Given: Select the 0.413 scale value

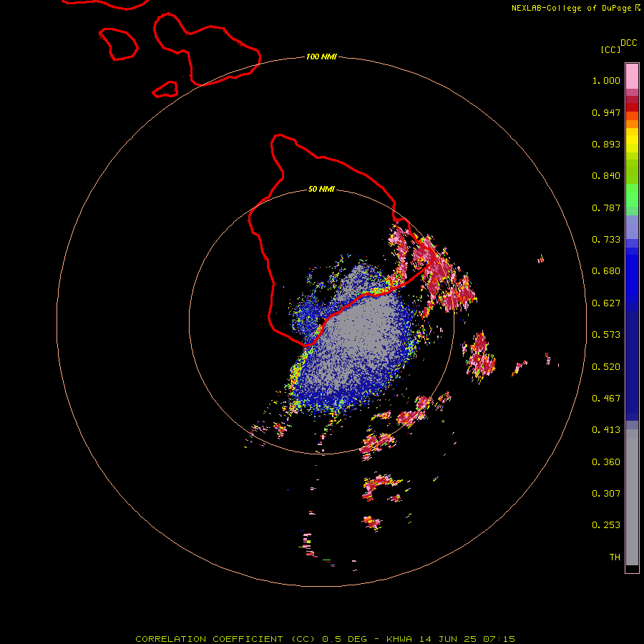Looking at the screenshot, I should pyautogui.click(x=606, y=430).
